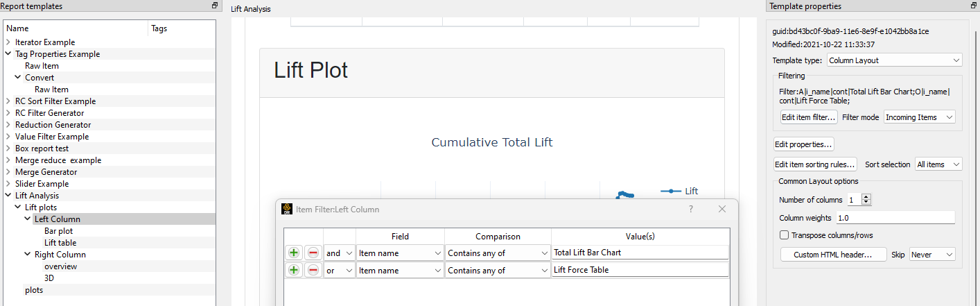
Task: Select plots tree item
Action: (34, 290)
